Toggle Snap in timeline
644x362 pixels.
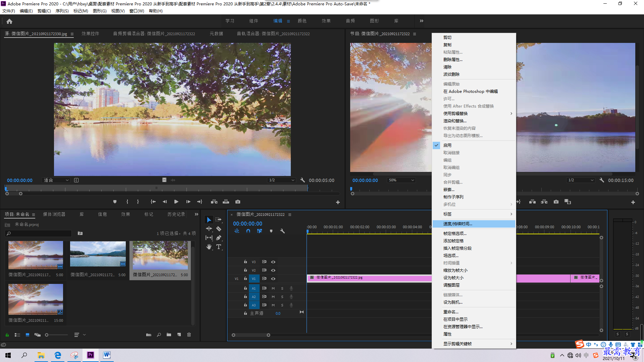[248, 231]
